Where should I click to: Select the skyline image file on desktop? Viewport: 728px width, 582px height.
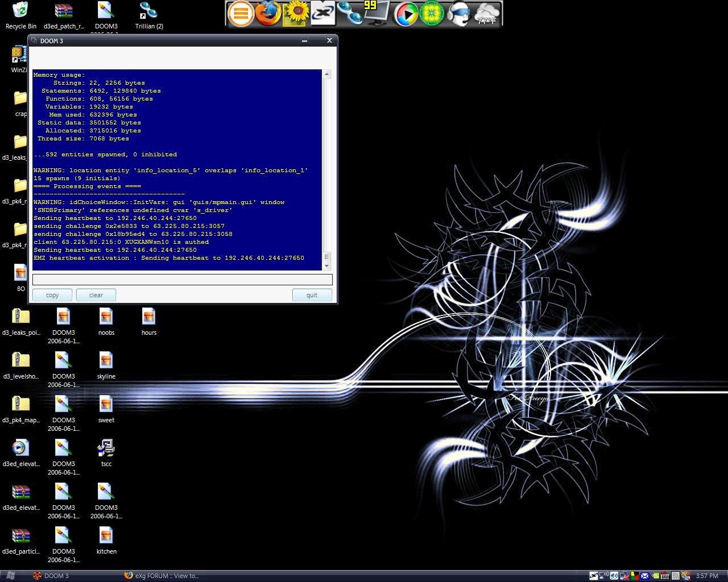pyautogui.click(x=106, y=366)
